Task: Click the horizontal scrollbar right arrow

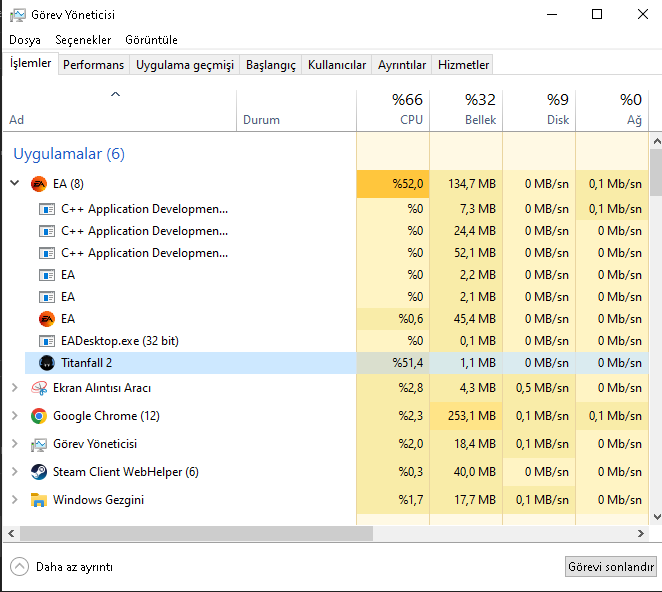Action: [x=641, y=533]
